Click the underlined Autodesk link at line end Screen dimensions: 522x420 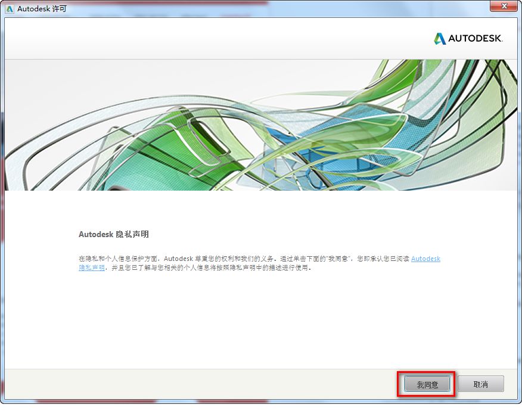tap(425, 259)
